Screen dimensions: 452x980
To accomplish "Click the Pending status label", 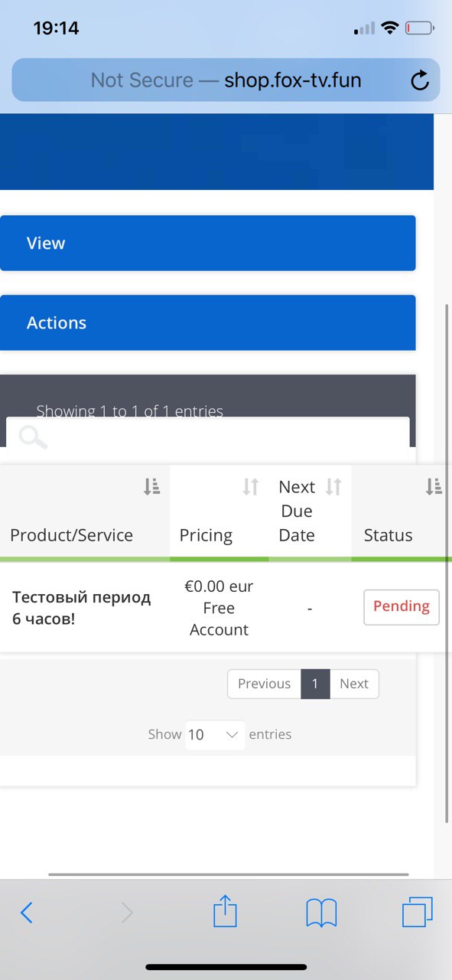I will (x=402, y=607).
